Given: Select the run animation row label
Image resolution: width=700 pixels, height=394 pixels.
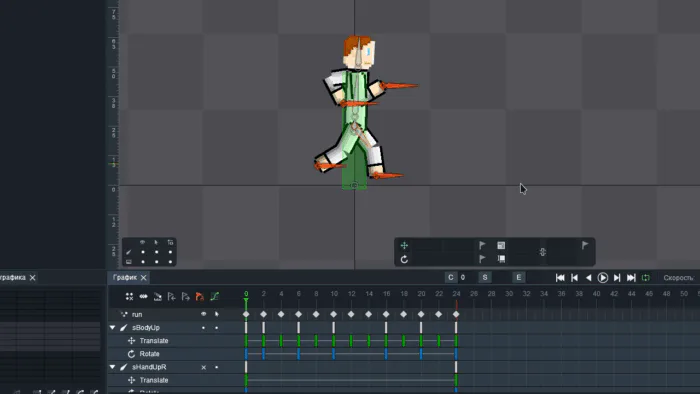Looking at the screenshot, I should pos(137,314).
